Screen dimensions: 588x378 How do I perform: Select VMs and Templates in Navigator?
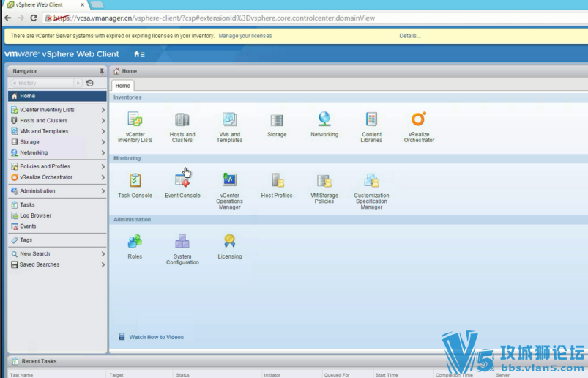point(44,131)
